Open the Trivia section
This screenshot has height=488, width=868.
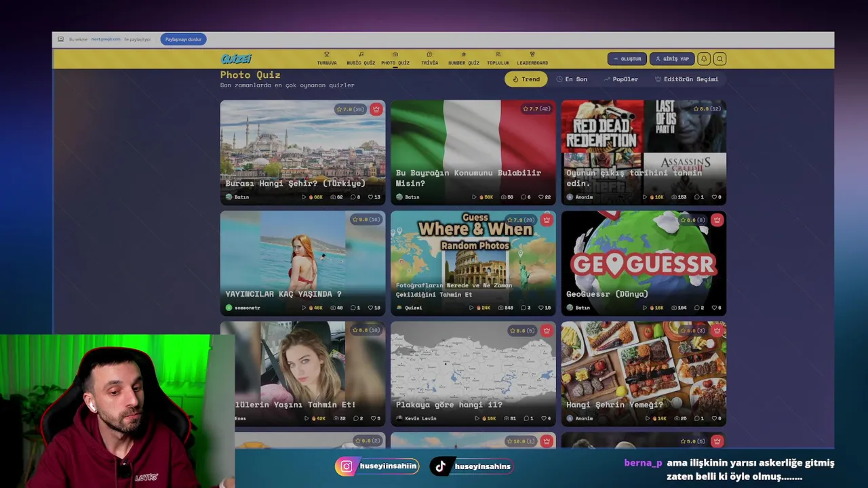point(429,59)
